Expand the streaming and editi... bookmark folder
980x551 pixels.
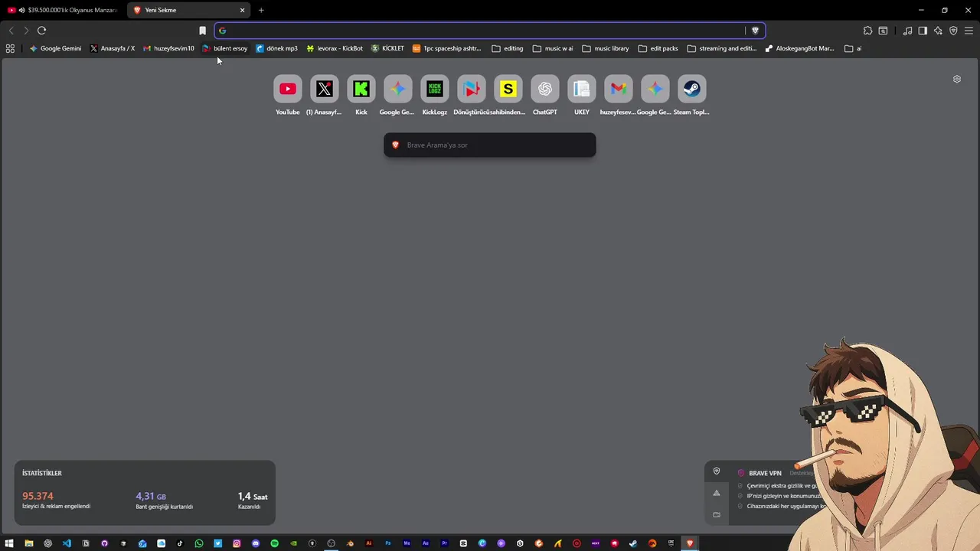pos(722,48)
